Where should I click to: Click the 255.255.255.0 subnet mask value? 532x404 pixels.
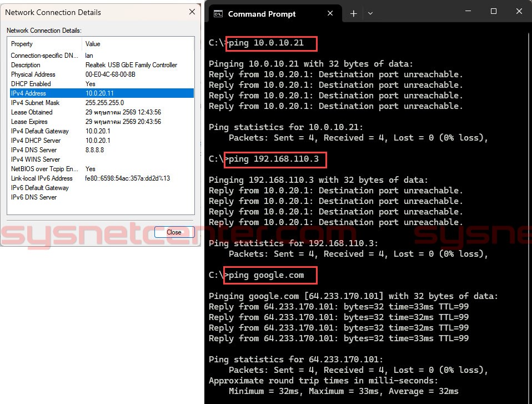[104, 102]
